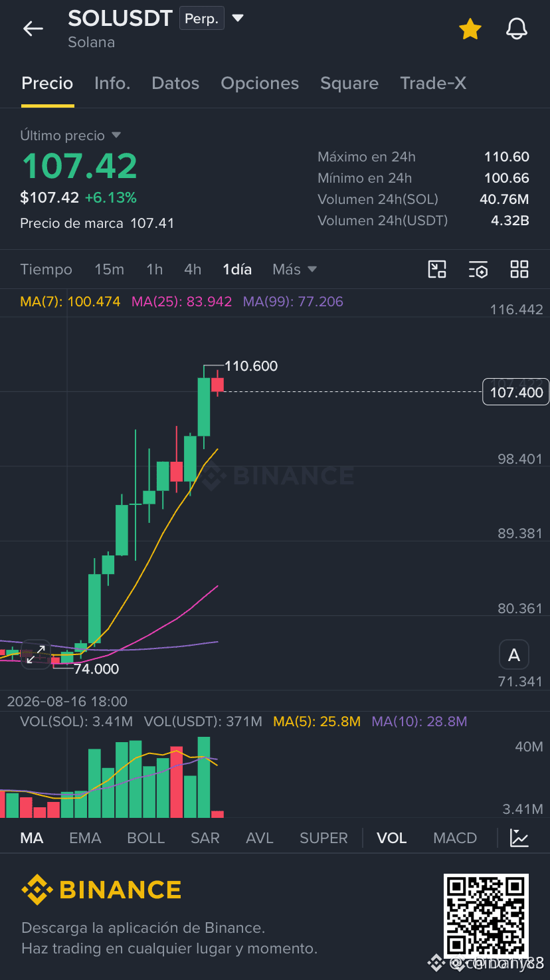Click the Volumen 24h(USDT) value 4.32B
The image size is (550, 980).
pos(510,221)
